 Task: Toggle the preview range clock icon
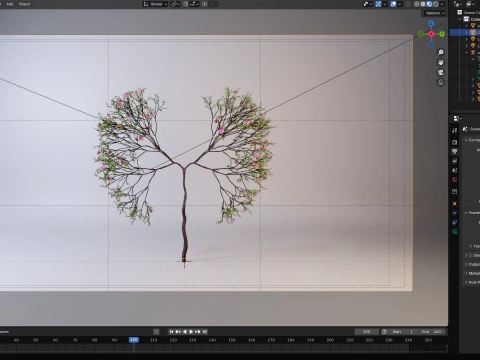384,331
